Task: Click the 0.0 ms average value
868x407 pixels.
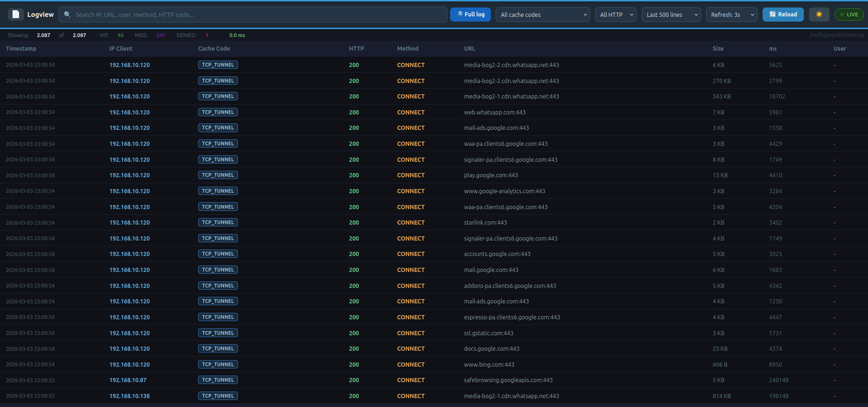Action: [237, 35]
